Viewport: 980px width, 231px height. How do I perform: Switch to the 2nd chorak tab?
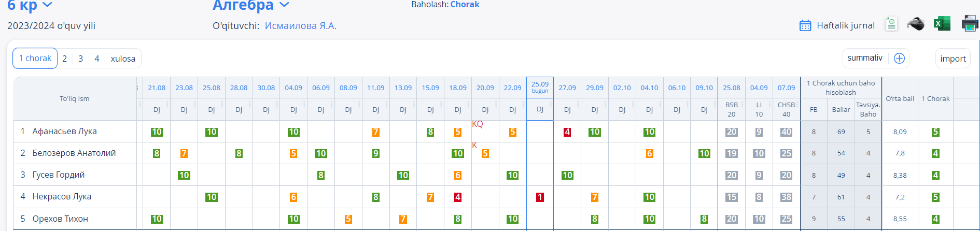pyautogui.click(x=65, y=59)
